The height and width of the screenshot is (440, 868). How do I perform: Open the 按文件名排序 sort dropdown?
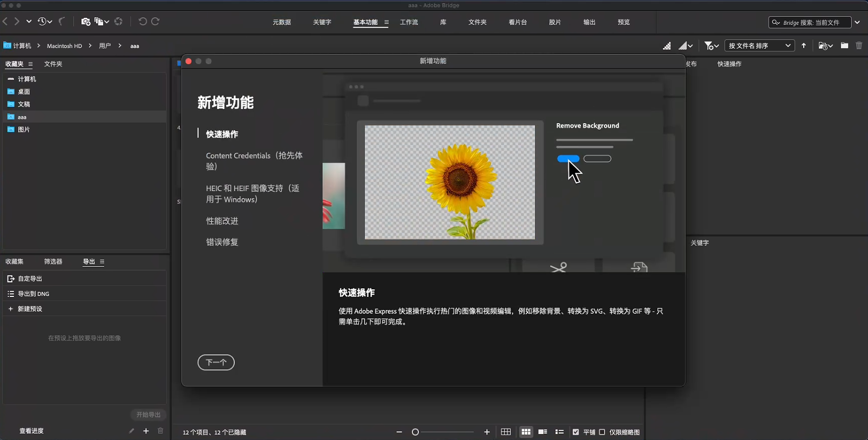click(759, 46)
